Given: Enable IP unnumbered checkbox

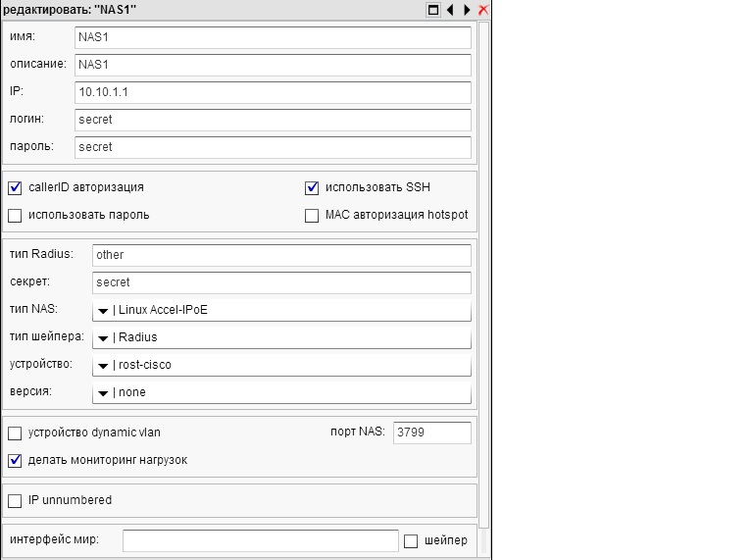Looking at the screenshot, I should 15,501.
